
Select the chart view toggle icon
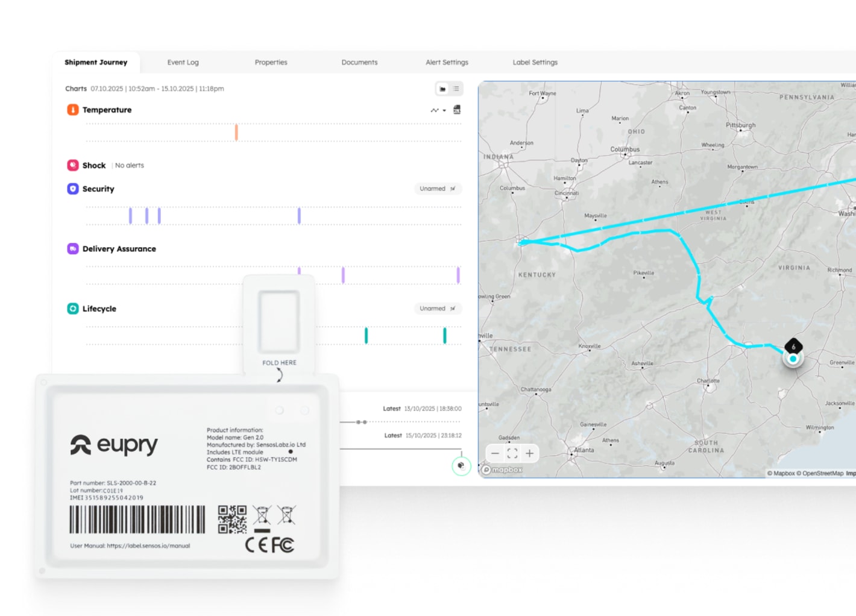[x=442, y=89]
